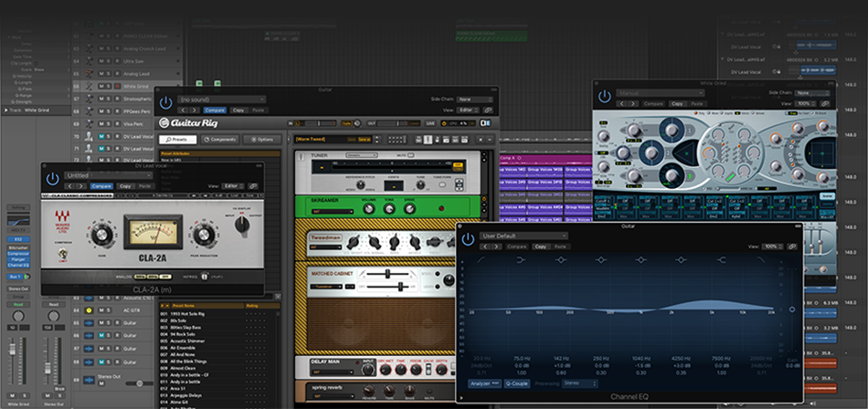
Task: Toggle Q-Couple button in Channel EQ
Action: point(516,383)
